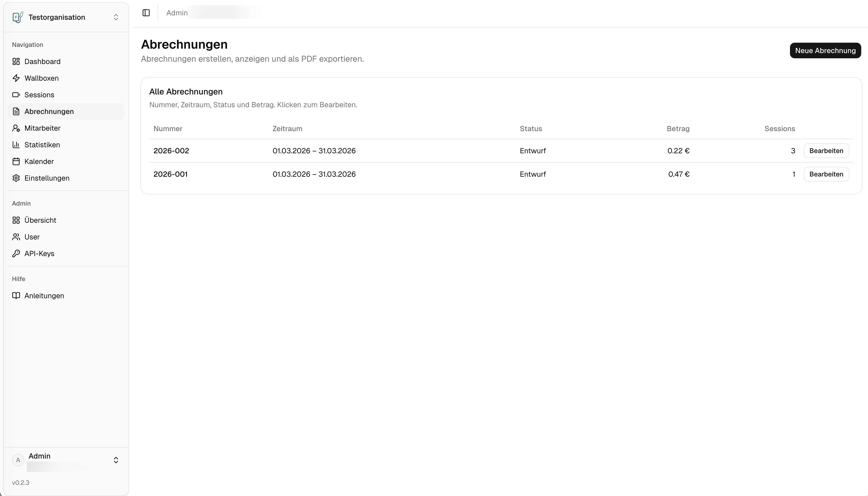This screenshot has width=868, height=496.
Task: Click the Statistiken bar chart icon
Action: 16,145
